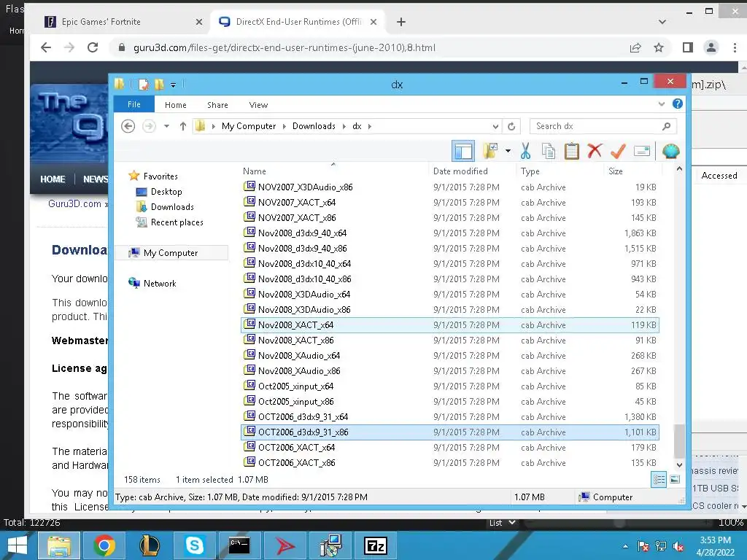Open the recent locations dropdown arrow

point(166,126)
